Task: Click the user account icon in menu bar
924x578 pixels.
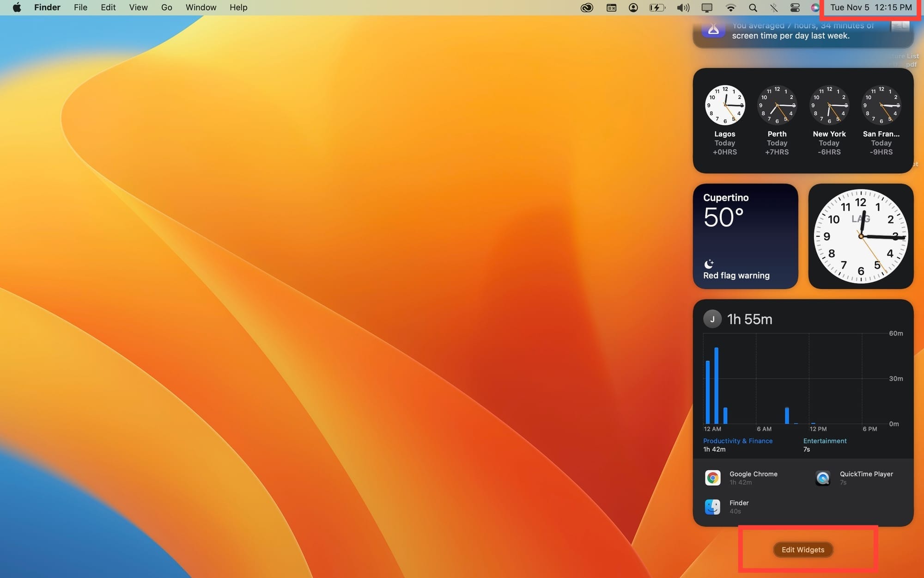Action: (633, 7)
